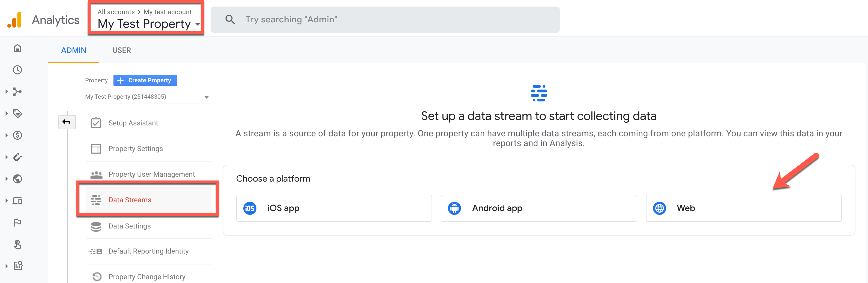The image size is (868, 283).
Task: Expand the tag sidebar section arrow
Action: (6, 113)
